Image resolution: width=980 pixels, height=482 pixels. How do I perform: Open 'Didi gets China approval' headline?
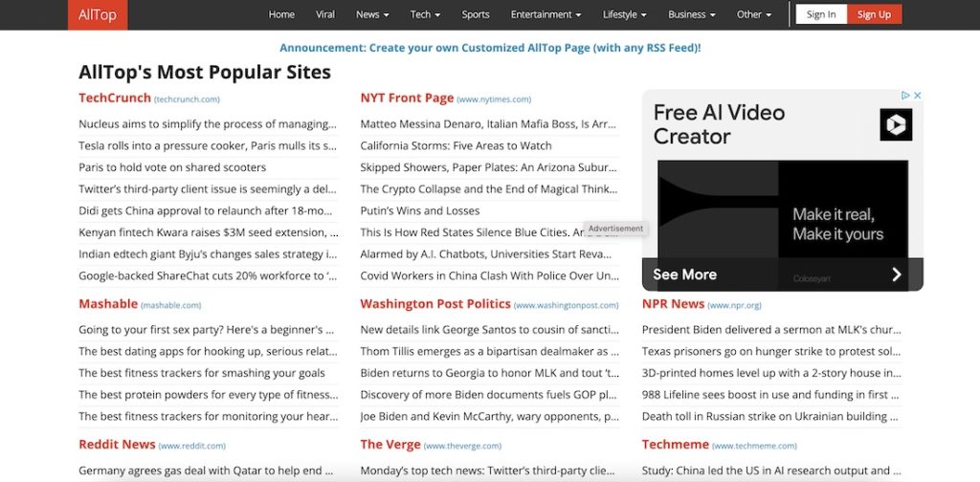206,211
